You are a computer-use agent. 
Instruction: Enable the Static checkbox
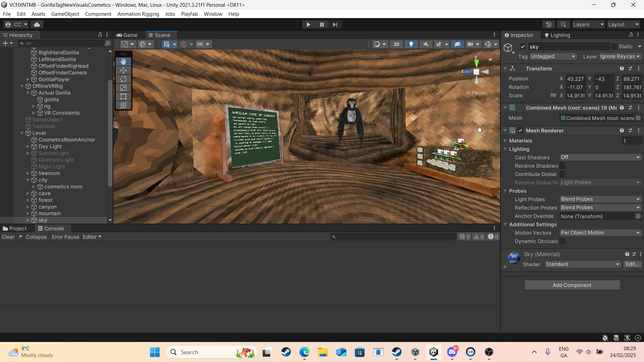coord(614,47)
